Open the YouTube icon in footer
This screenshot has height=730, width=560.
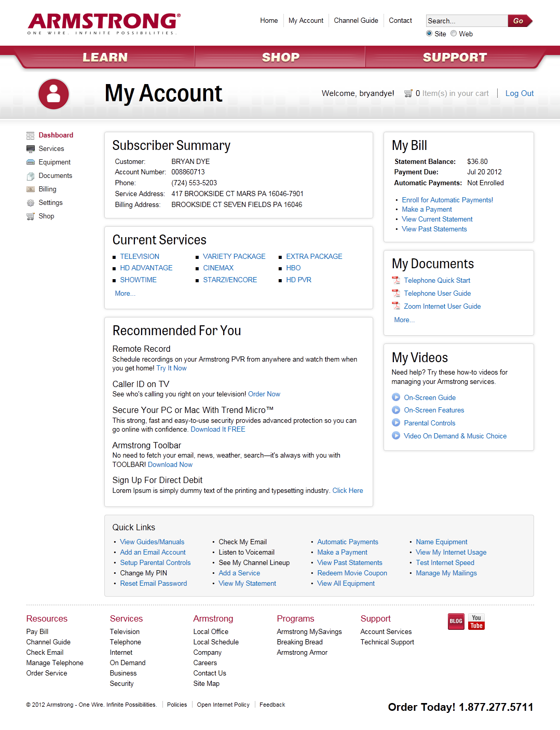tap(476, 622)
